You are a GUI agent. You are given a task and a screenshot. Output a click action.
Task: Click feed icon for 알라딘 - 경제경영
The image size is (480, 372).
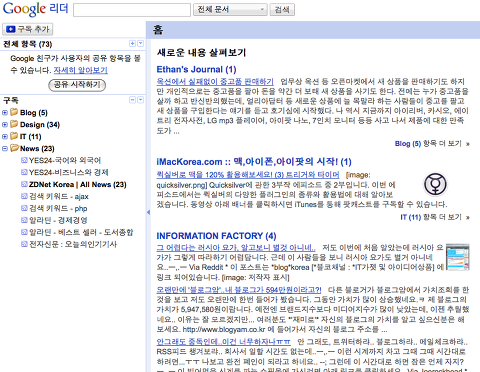click(x=24, y=220)
